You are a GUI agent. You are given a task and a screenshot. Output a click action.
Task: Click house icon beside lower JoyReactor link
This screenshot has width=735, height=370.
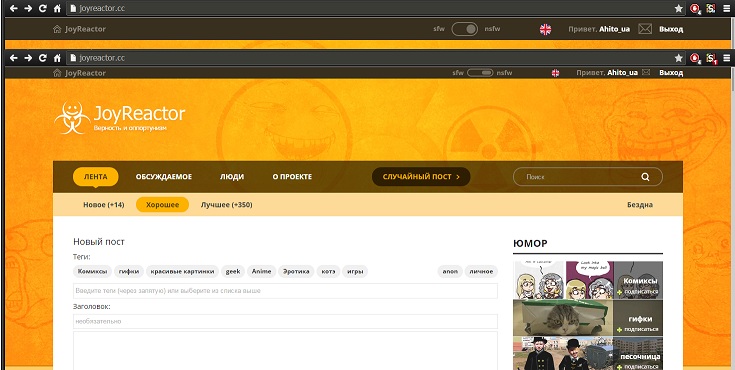(57, 73)
